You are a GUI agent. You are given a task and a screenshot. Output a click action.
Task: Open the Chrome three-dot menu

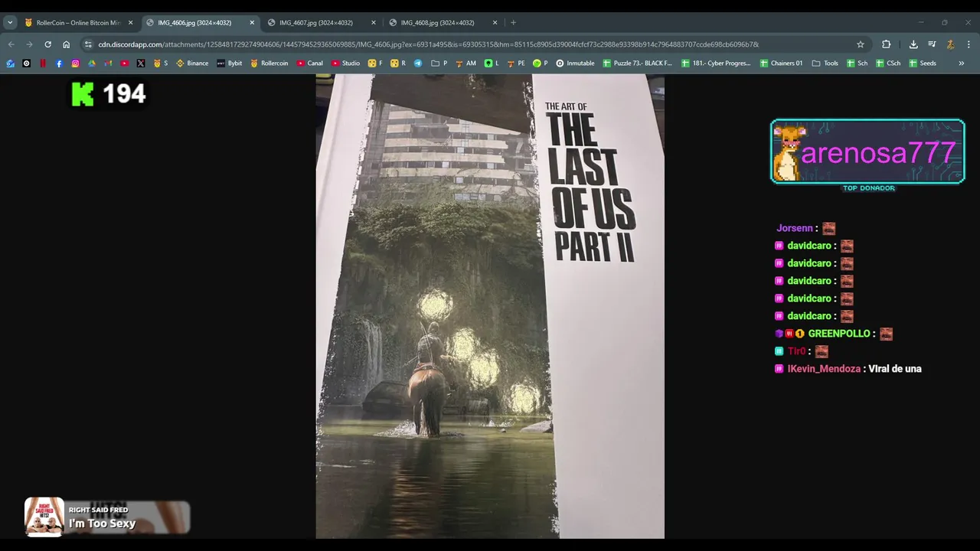969,44
